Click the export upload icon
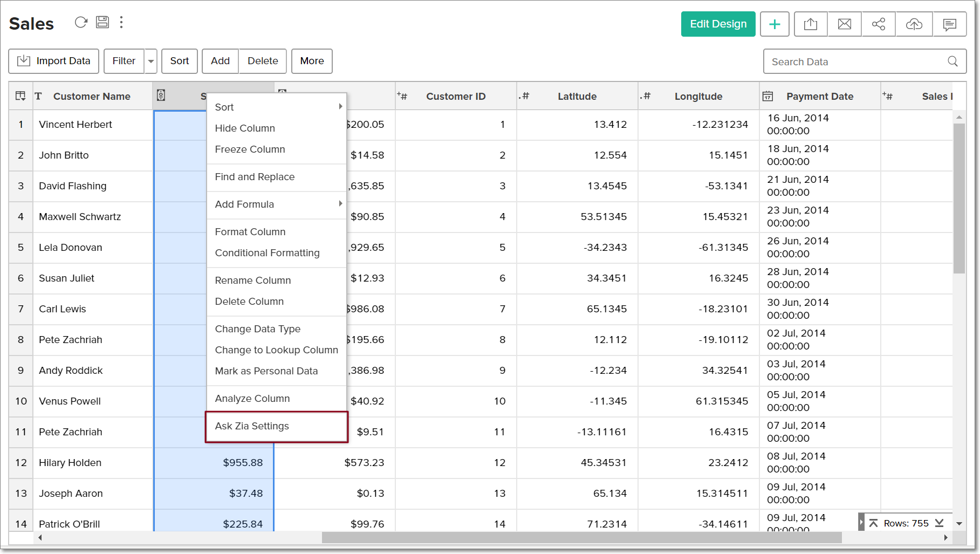The image size is (980, 554). [x=810, y=24]
